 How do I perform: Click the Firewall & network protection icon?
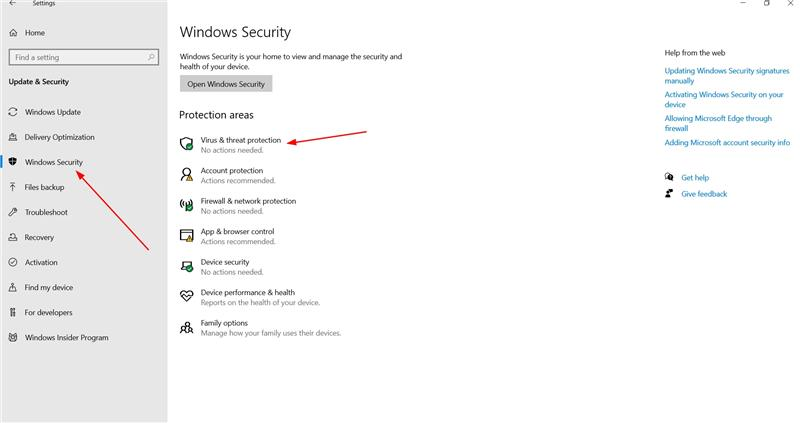click(187, 205)
